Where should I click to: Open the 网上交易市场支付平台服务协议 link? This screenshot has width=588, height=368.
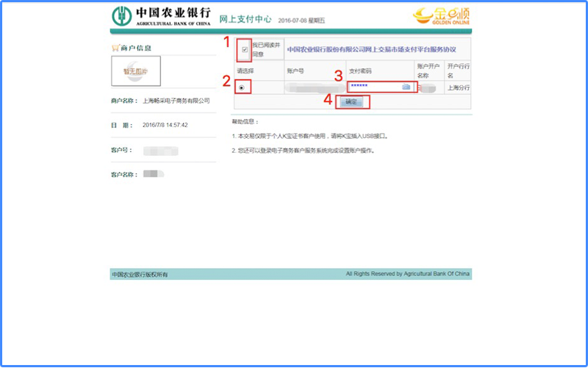point(371,50)
